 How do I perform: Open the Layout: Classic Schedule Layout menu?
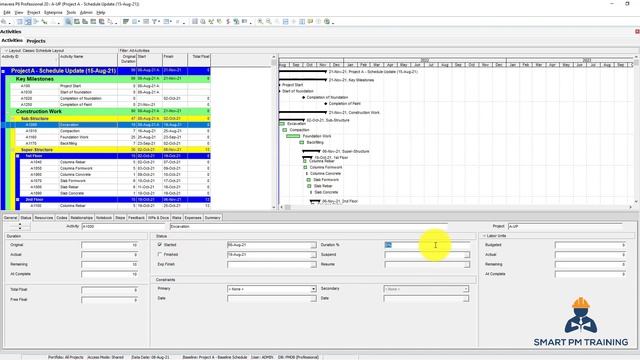point(34,51)
